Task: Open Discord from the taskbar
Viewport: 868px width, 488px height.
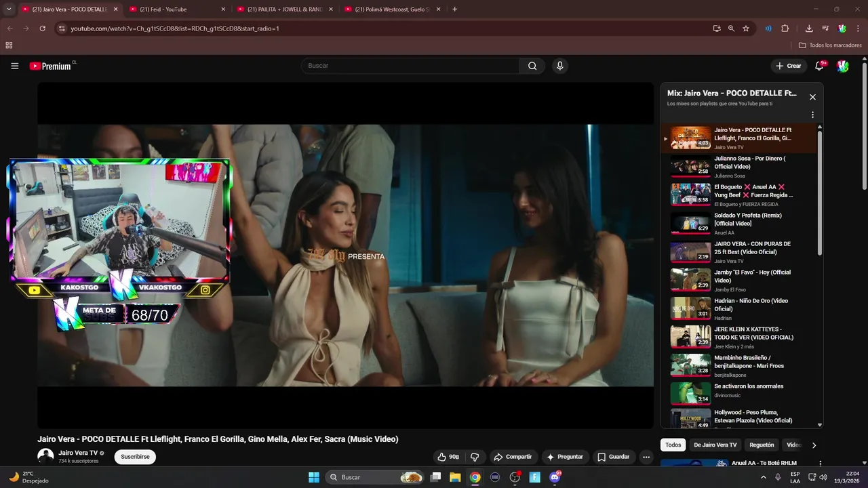Action: pyautogui.click(x=555, y=477)
